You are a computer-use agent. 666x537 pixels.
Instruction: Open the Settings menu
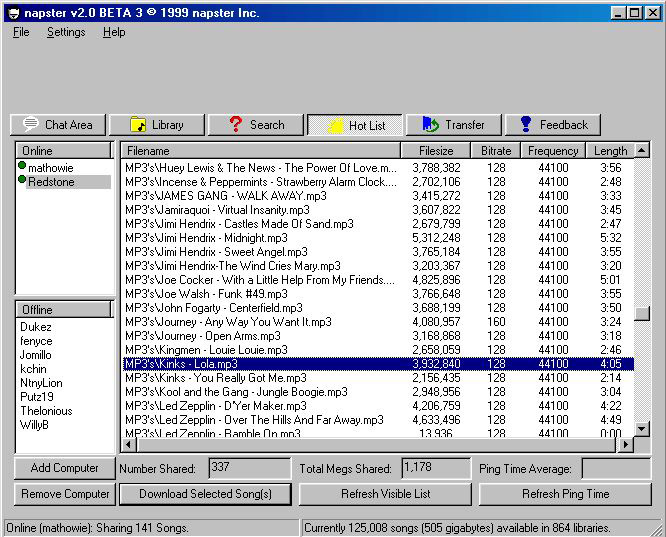(66, 32)
